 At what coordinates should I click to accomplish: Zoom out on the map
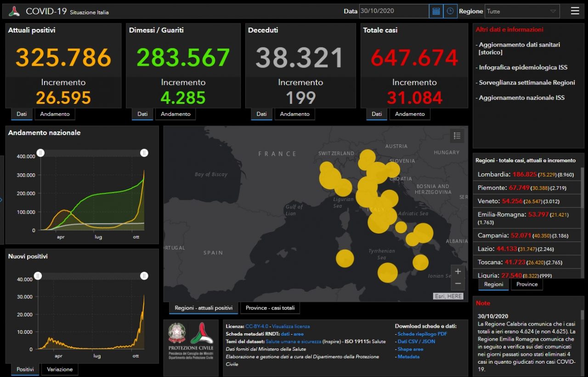tap(458, 283)
